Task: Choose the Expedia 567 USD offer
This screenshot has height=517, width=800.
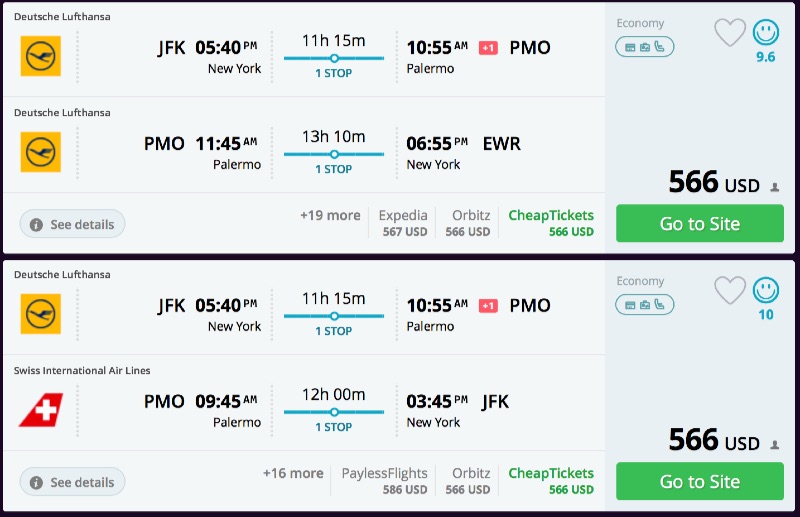Action: [x=403, y=223]
